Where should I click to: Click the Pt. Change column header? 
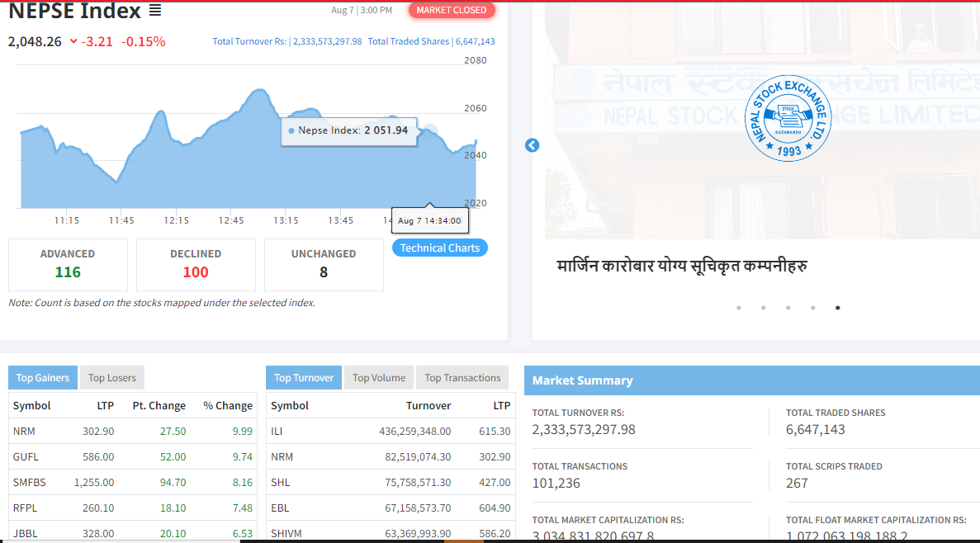[159, 405]
